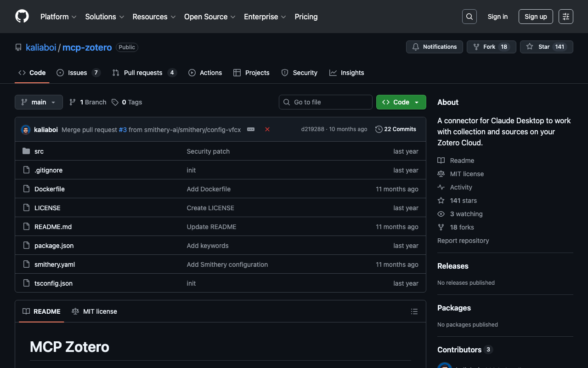Viewport: 588px width, 368px height.
Task: Open the README outline list icon
Action: [414, 311]
